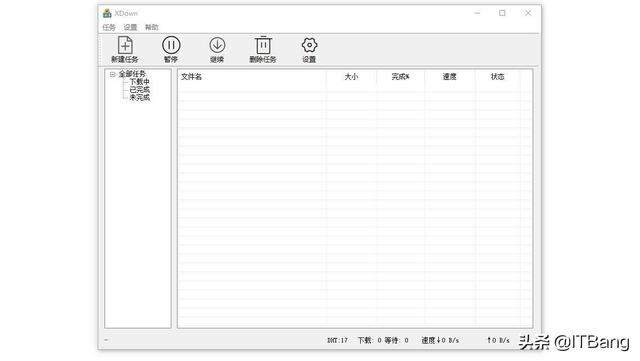Image resolution: width=640 pixels, height=361 pixels.
Task: Select 已完成 (Completed) in the tree
Action: click(140, 89)
